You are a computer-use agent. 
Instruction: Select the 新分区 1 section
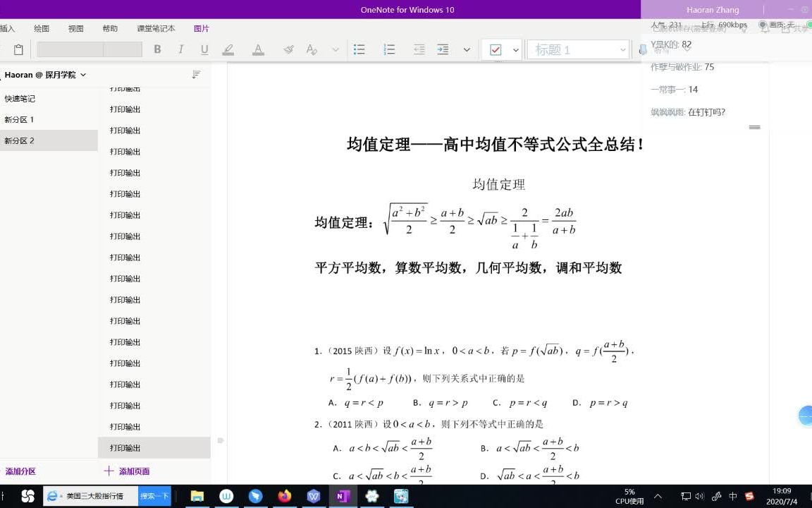[19, 119]
